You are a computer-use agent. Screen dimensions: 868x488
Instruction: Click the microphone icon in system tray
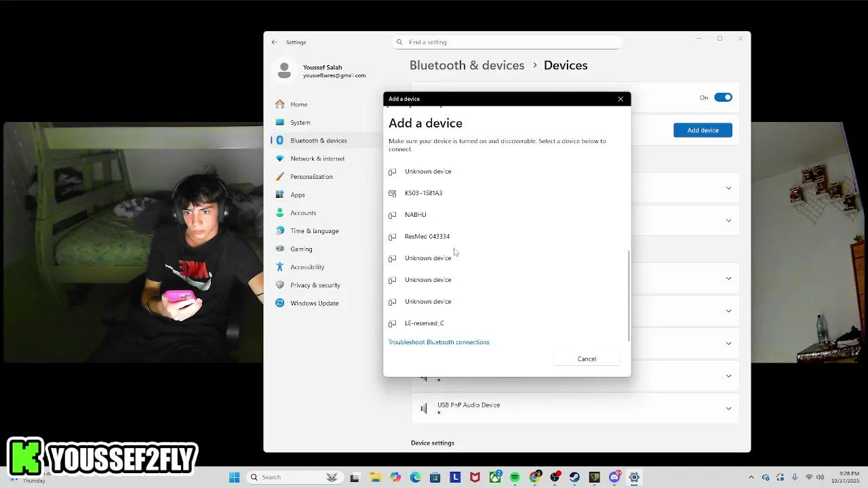pyautogui.click(x=795, y=477)
